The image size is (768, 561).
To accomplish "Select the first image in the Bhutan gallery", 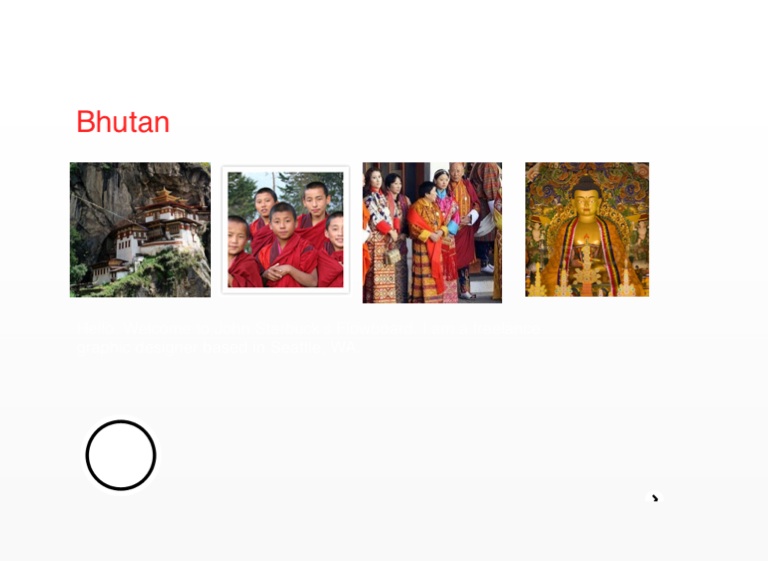I will click(x=140, y=230).
